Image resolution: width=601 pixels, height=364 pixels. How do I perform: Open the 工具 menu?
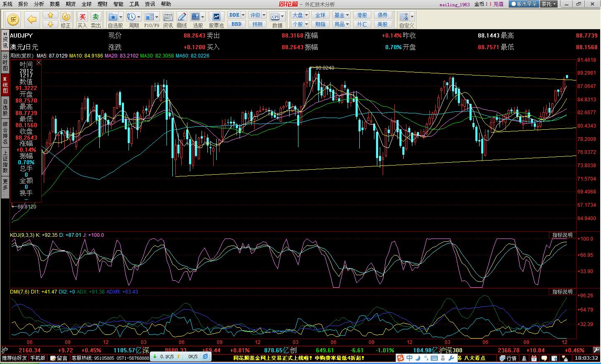[134, 4]
